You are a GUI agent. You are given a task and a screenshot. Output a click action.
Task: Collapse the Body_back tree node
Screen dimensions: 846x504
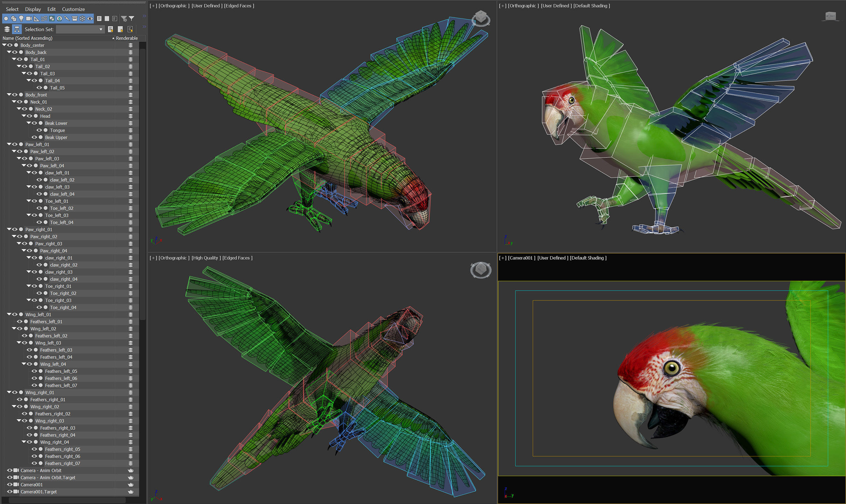(9, 52)
